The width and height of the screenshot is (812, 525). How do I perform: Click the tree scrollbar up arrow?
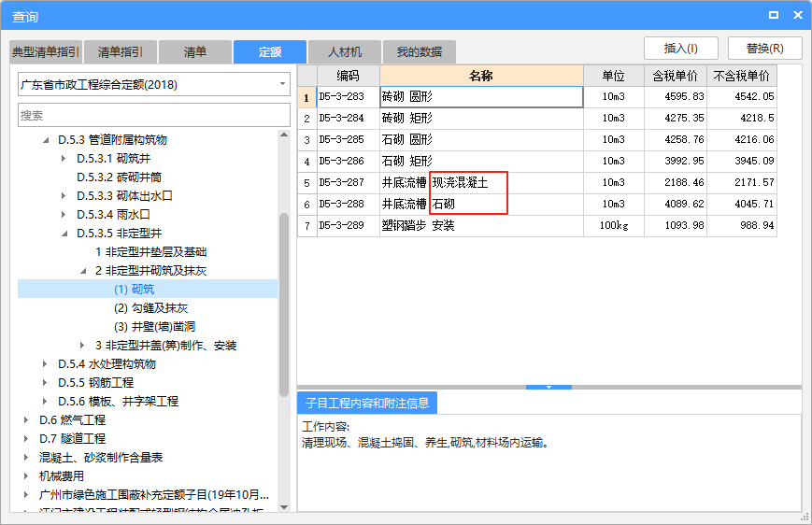284,135
